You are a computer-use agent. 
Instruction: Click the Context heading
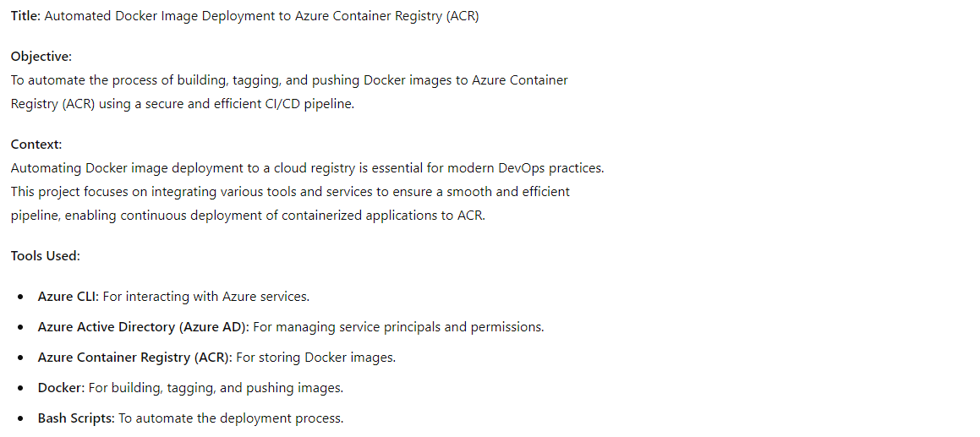pyautogui.click(x=36, y=145)
